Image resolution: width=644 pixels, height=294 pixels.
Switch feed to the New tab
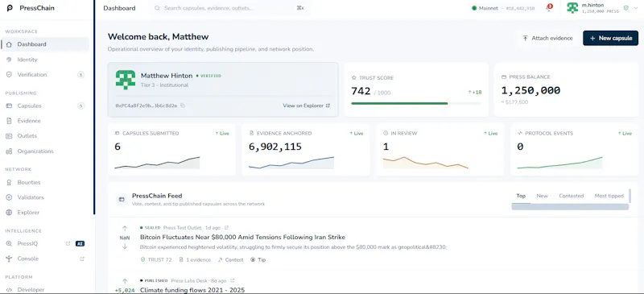(x=542, y=196)
